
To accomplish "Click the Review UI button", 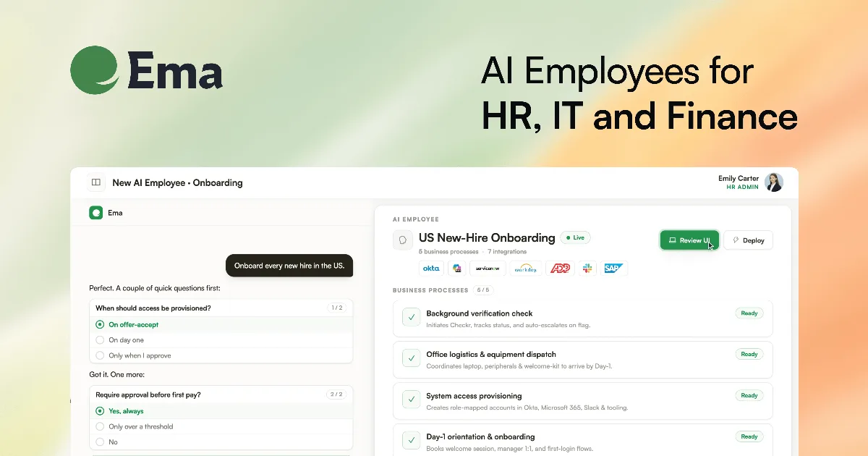I will click(x=689, y=240).
